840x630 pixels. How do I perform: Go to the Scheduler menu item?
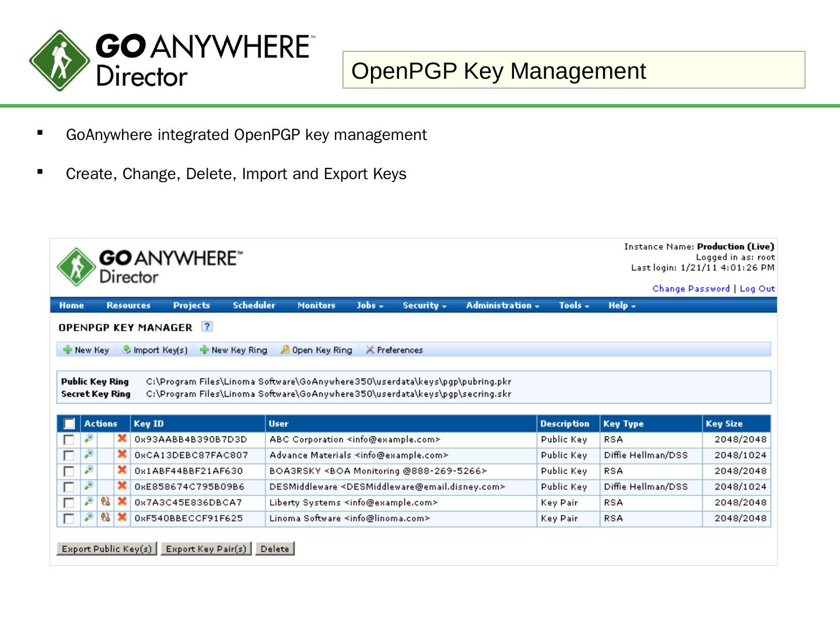pos(254,305)
